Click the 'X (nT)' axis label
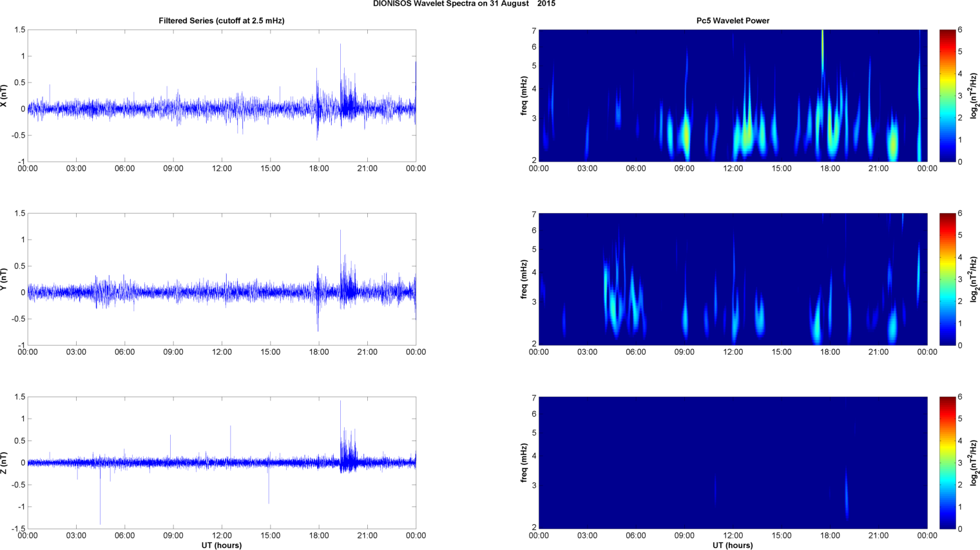Viewport: 980px width, 550px height. coord(4,95)
